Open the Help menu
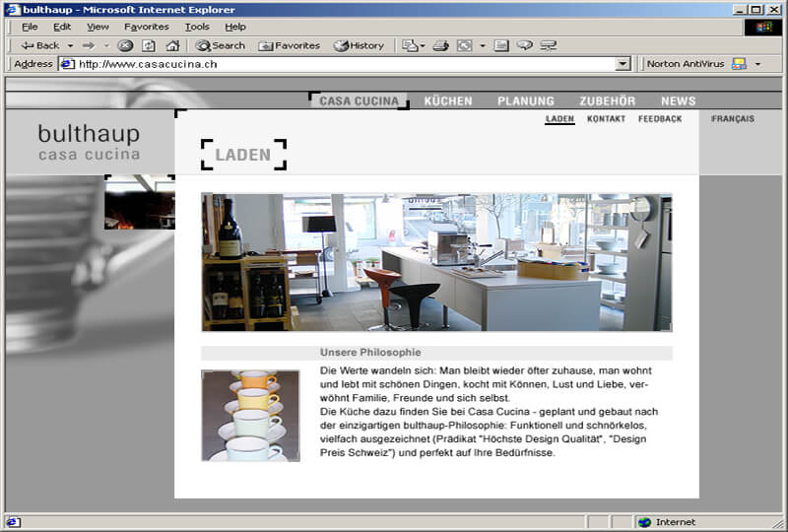 234,27
